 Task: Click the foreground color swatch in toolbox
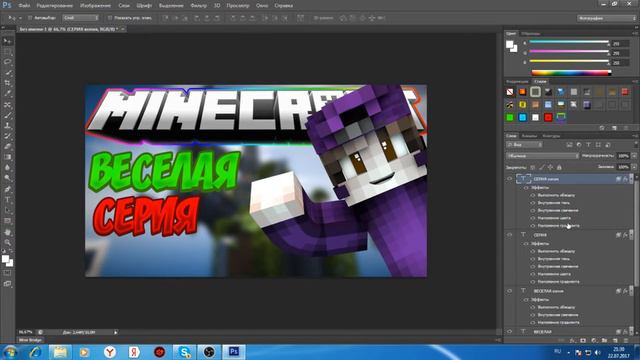(x=5, y=258)
